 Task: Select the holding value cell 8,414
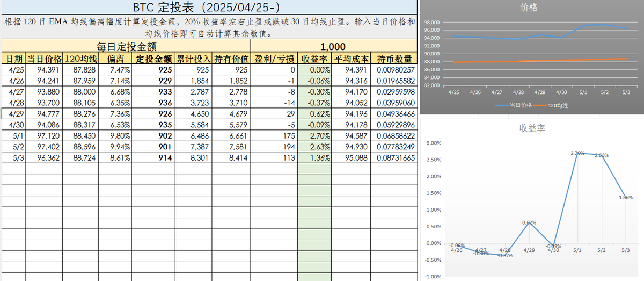231,158
